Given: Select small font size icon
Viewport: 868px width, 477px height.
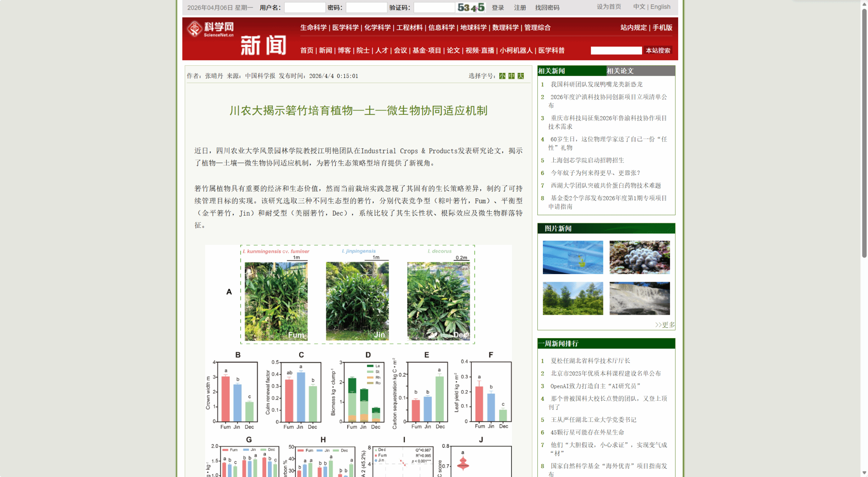Looking at the screenshot, I should point(502,76).
